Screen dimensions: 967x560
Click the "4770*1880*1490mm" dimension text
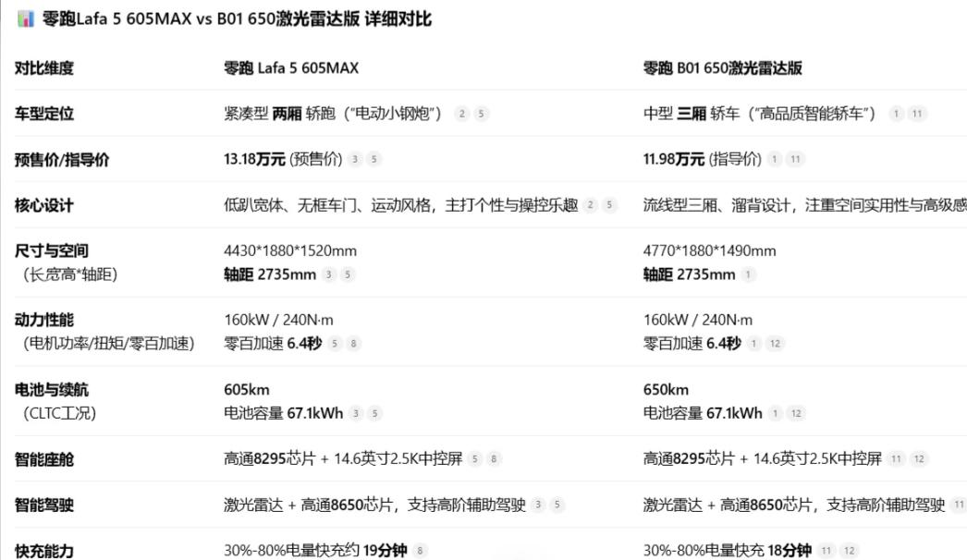click(710, 251)
